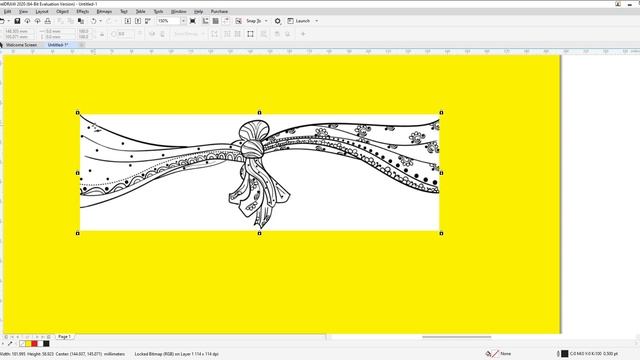Click the bottom-right selection handle of the bitmap
The height and width of the screenshot is (360, 640).
[441, 233]
